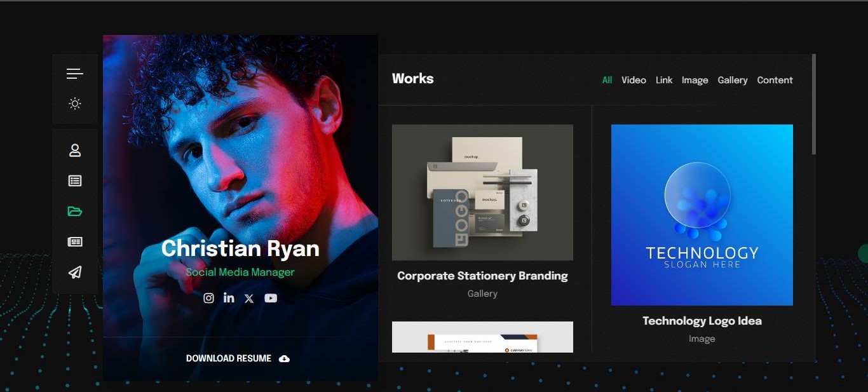Open the Technology Logo Idea title link
The height and width of the screenshot is (392, 868).
click(x=702, y=321)
